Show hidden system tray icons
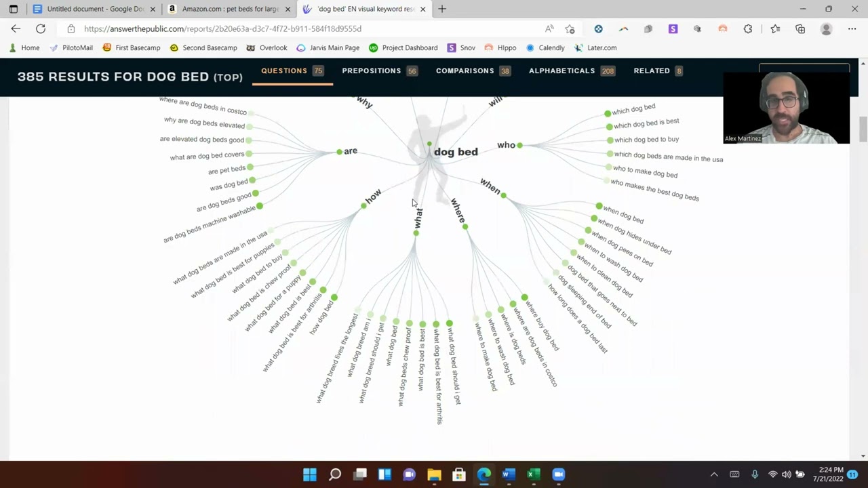 coord(714,474)
